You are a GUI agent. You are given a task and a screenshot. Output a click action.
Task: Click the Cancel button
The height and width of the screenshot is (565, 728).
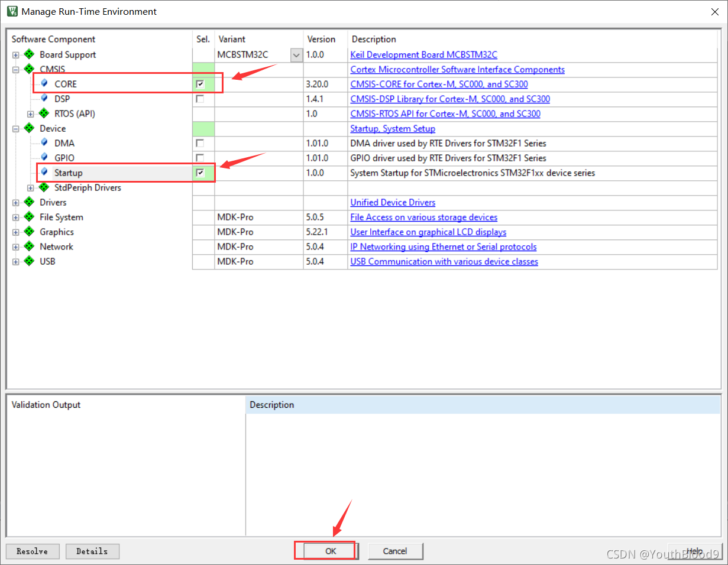395,551
